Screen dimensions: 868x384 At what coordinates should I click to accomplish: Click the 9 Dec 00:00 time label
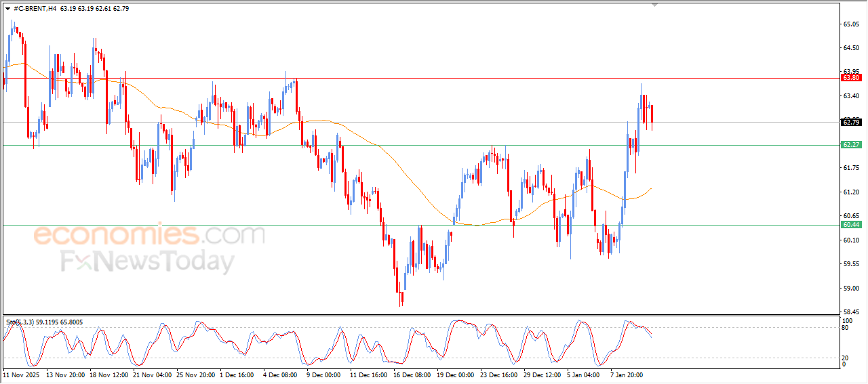point(324,374)
